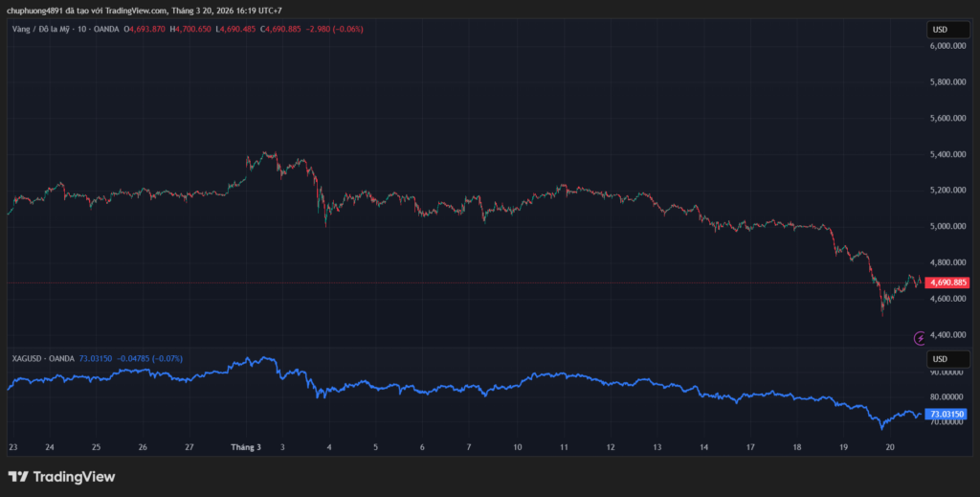Click the 10 date label on time axis
Viewport: 980px width, 497px height.
pyautogui.click(x=517, y=447)
